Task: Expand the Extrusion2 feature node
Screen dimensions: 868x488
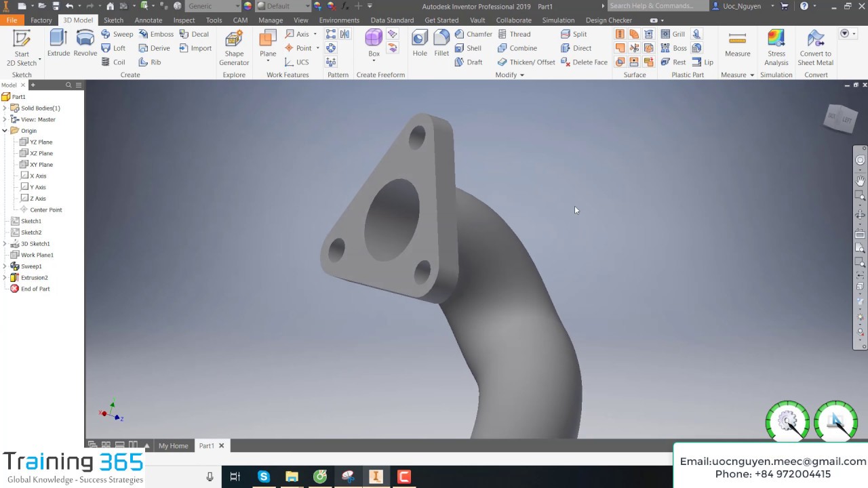Action: click(x=5, y=277)
